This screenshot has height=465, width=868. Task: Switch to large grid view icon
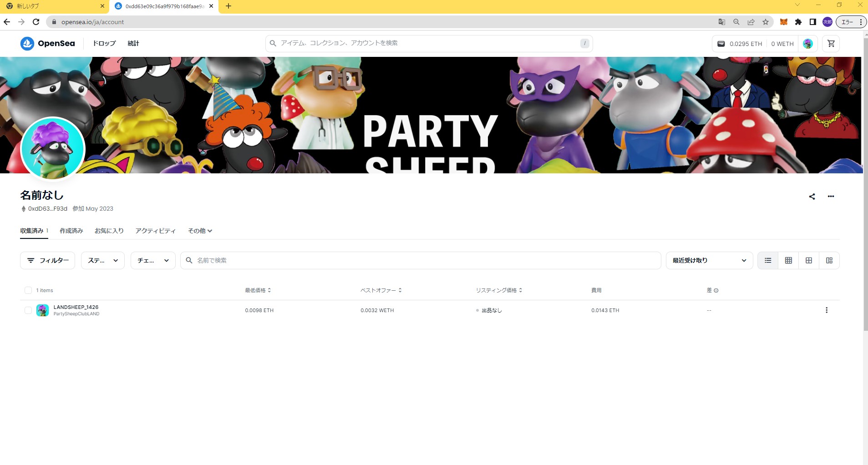(x=809, y=260)
